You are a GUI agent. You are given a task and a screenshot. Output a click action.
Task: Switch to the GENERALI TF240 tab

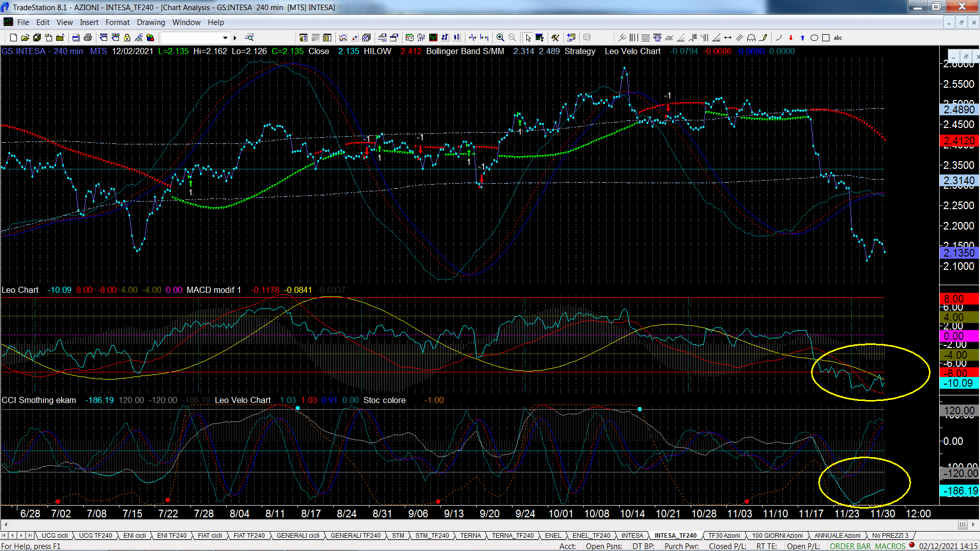pyautogui.click(x=355, y=535)
